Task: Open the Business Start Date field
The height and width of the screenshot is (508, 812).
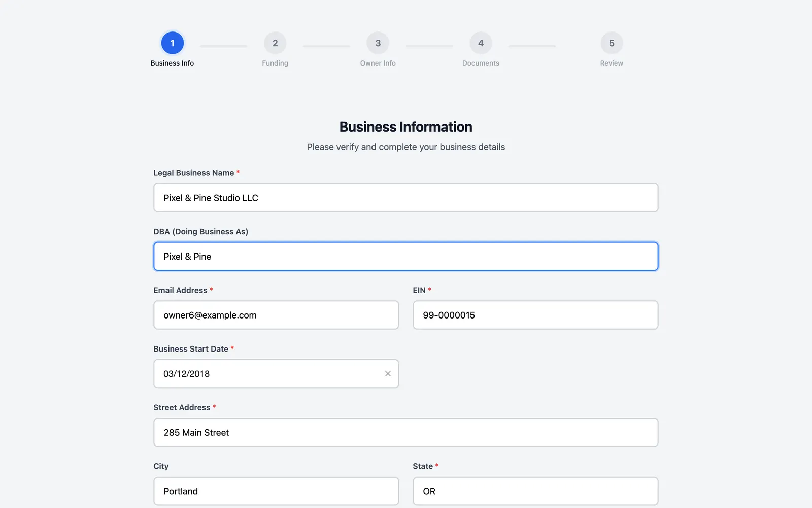Action: [276, 374]
